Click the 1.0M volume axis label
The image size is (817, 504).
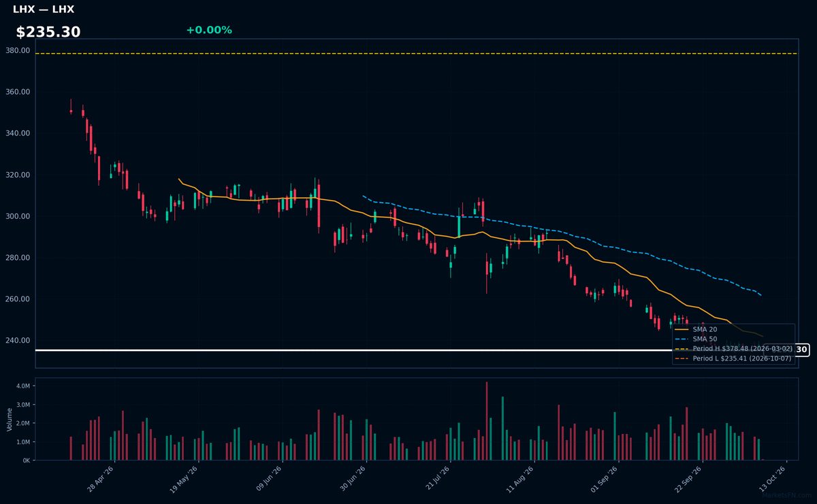tap(24, 442)
